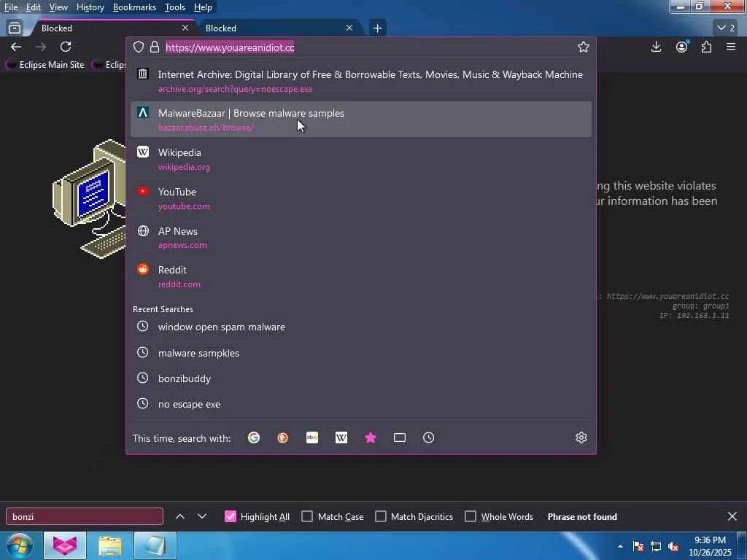
Task: Open a new tab with plus button
Action: [377, 28]
